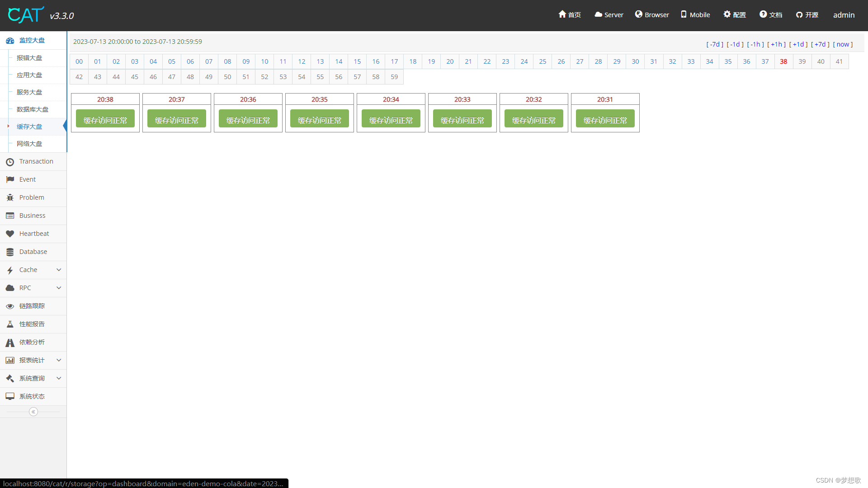Select minute 50 in the minute bar

227,77
